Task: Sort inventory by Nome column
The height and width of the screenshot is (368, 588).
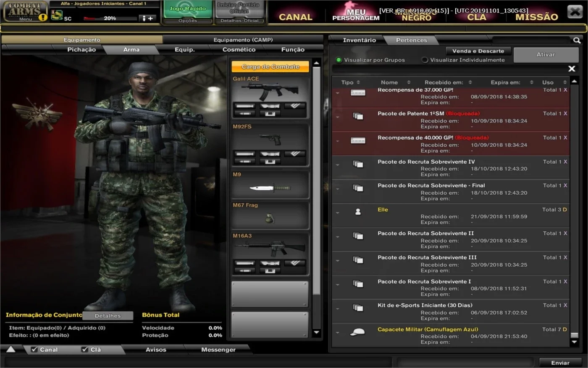Action: point(395,82)
